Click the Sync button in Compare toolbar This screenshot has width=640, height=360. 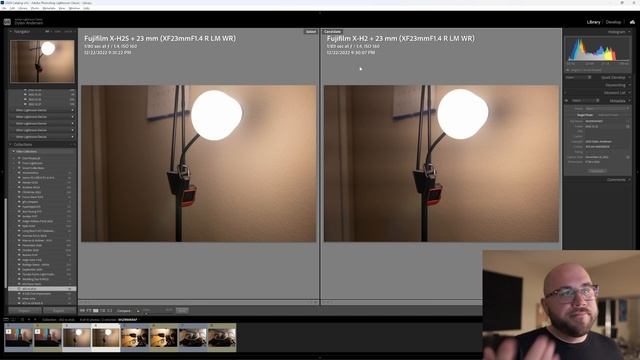click(182, 311)
